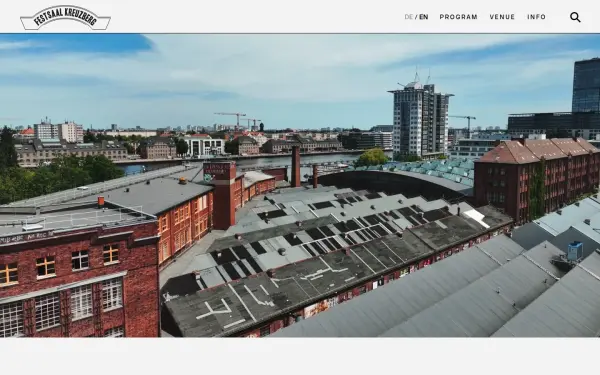Open the PROGRAM menu

click(x=458, y=17)
